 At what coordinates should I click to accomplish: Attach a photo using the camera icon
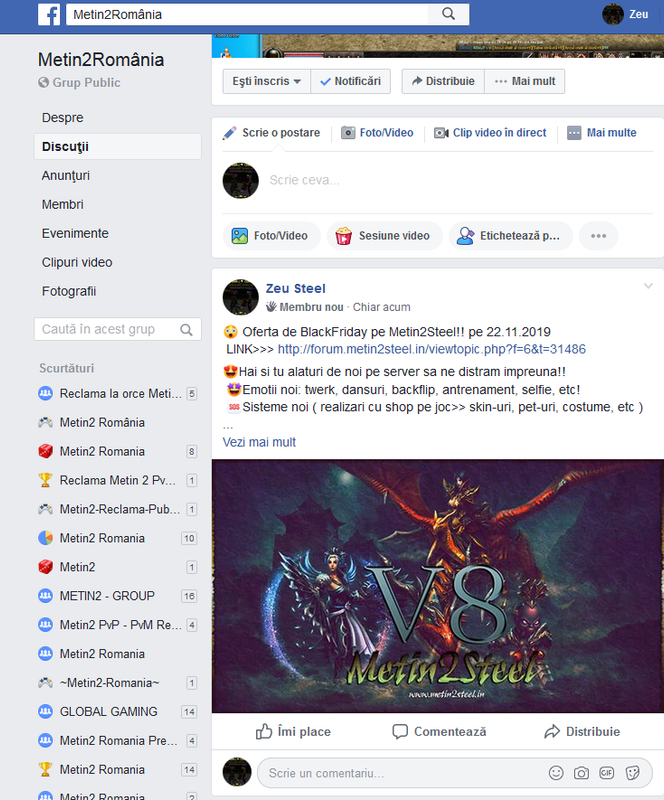click(x=581, y=773)
